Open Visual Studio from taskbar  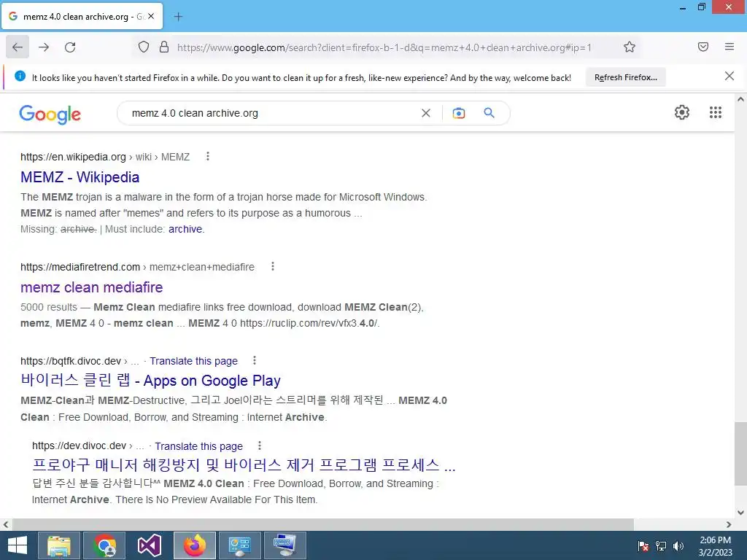150,545
